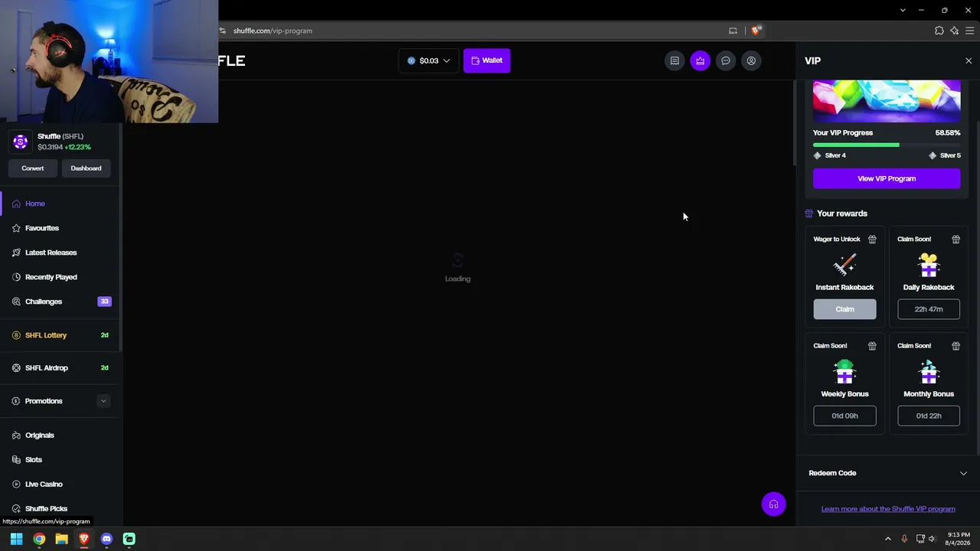The image size is (980, 551).
Task: Click the Monthly Bonus gift box image
Action: pyautogui.click(x=929, y=371)
